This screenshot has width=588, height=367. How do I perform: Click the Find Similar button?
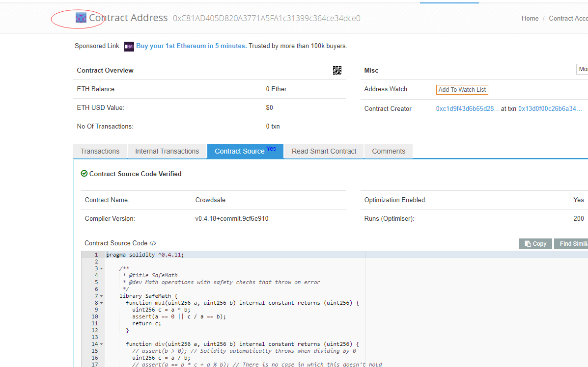tap(574, 243)
